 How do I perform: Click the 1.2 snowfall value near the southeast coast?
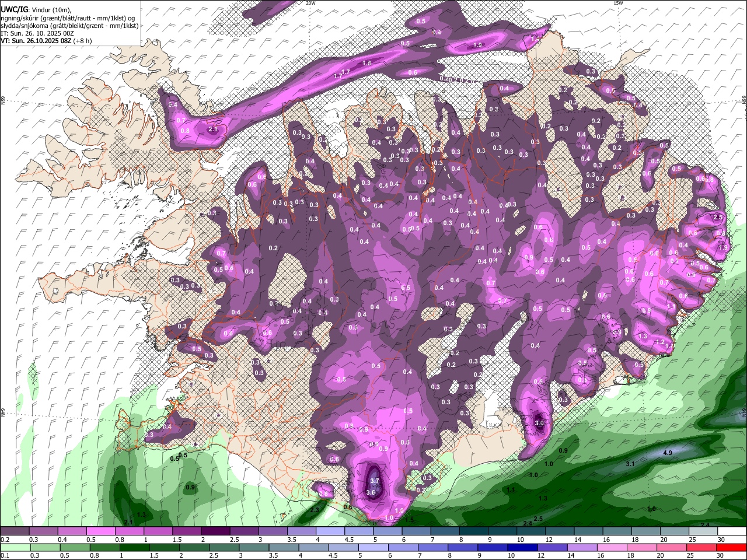click(x=661, y=342)
